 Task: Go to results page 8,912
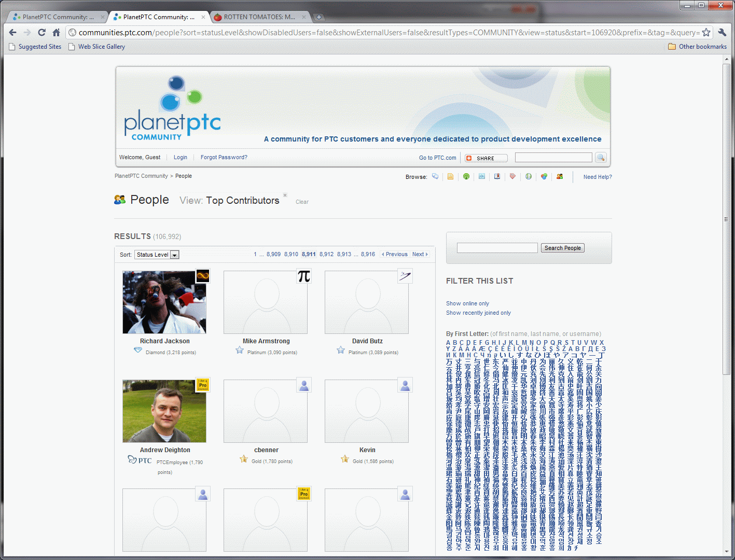pos(326,254)
